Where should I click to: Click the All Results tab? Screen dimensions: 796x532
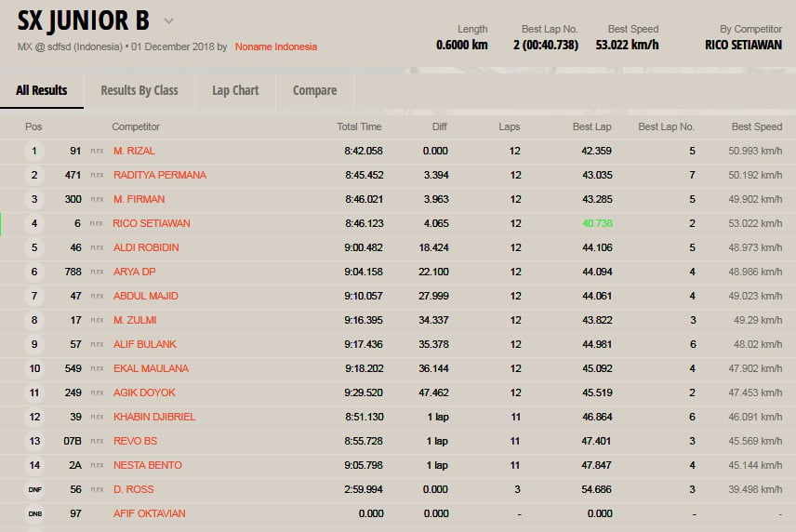pyautogui.click(x=42, y=90)
